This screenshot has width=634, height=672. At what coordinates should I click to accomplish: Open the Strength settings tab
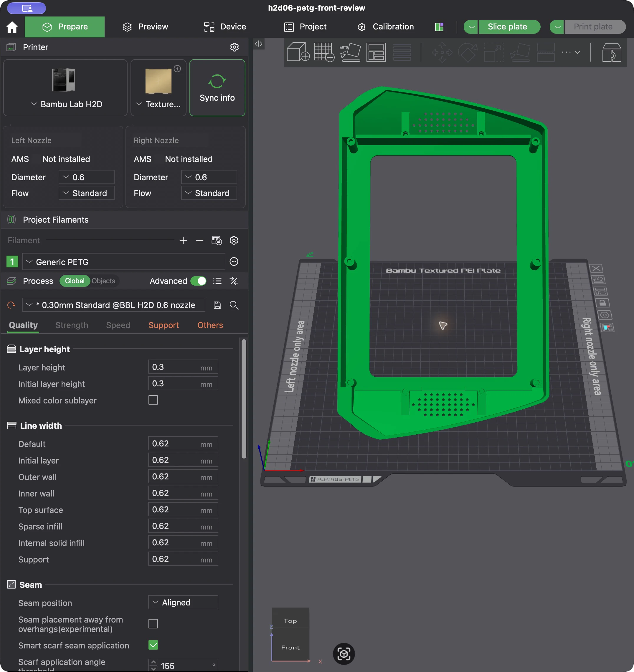click(72, 325)
